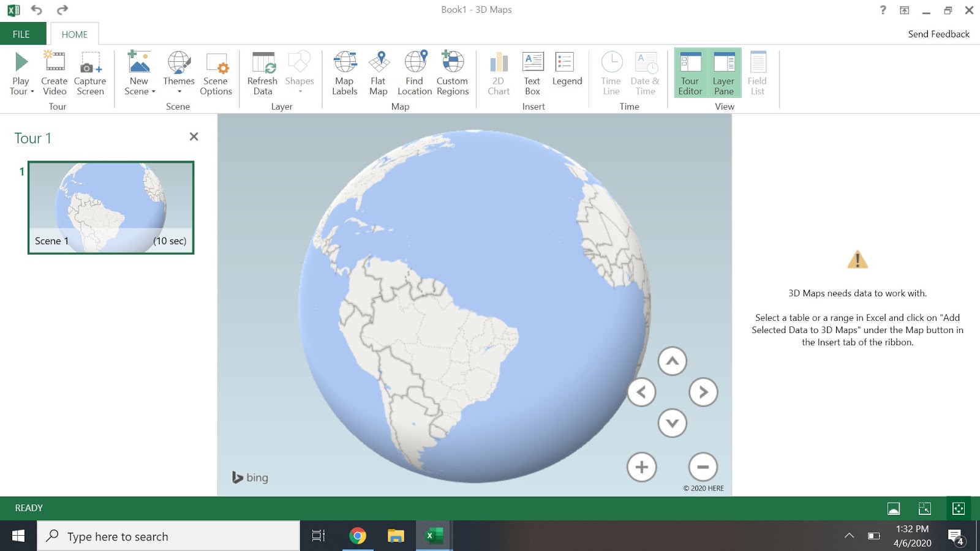This screenshot has width=980, height=551.
Task: Click the Excel icon in title bar
Action: [x=13, y=10]
